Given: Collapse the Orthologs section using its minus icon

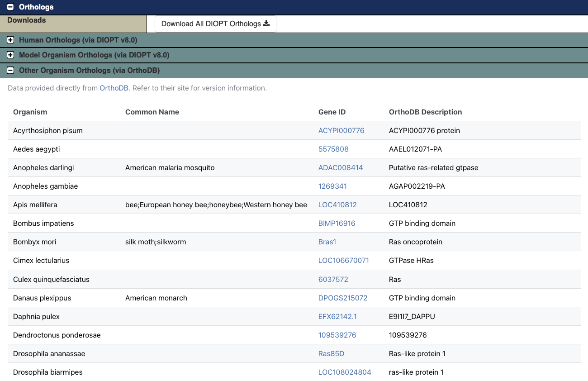Looking at the screenshot, I should point(10,7).
